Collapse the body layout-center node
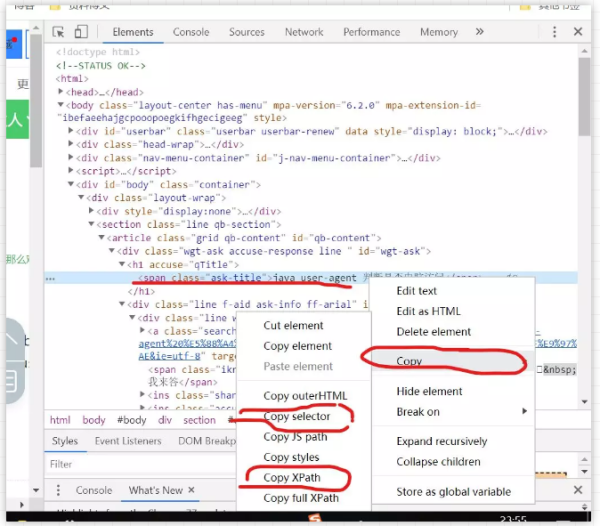The height and width of the screenshot is (526, 600). coord(60,104)
